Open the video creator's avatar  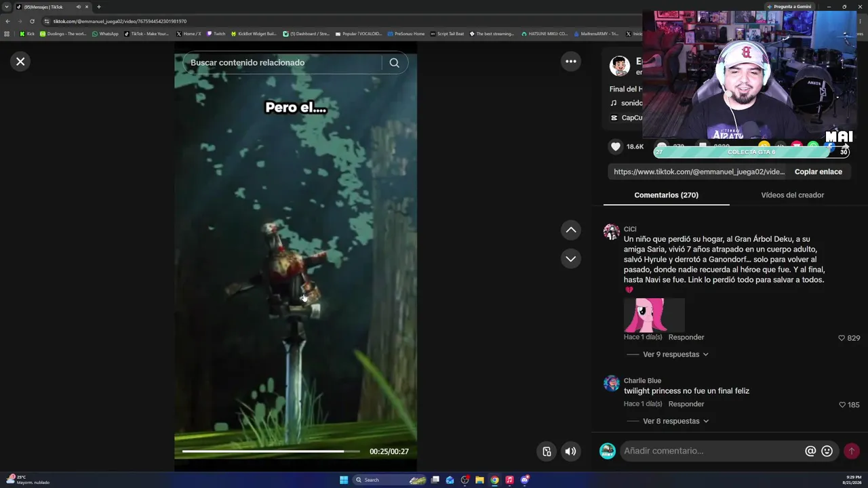click(619, 66)
